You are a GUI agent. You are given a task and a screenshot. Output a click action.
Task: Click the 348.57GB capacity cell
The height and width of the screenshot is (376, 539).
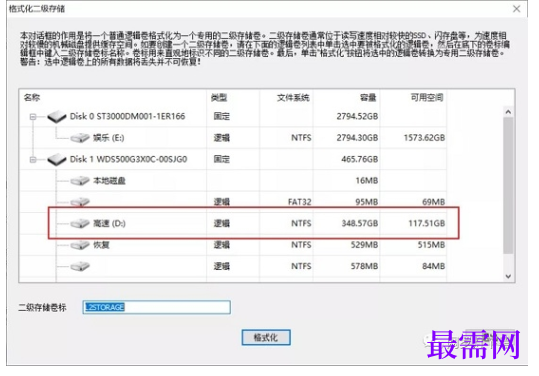(360, 223)
